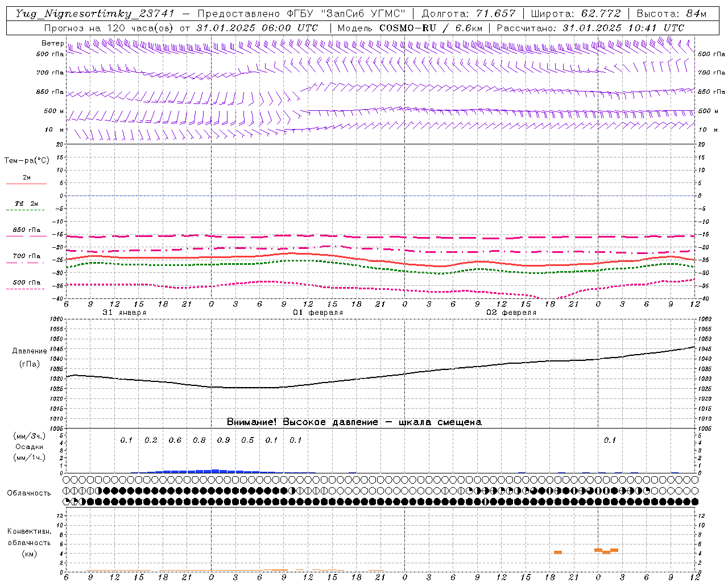Click the (км) convective height unit
Image resolution: width=728 pixels, height=582 pixels.
[x=30, y=554]
